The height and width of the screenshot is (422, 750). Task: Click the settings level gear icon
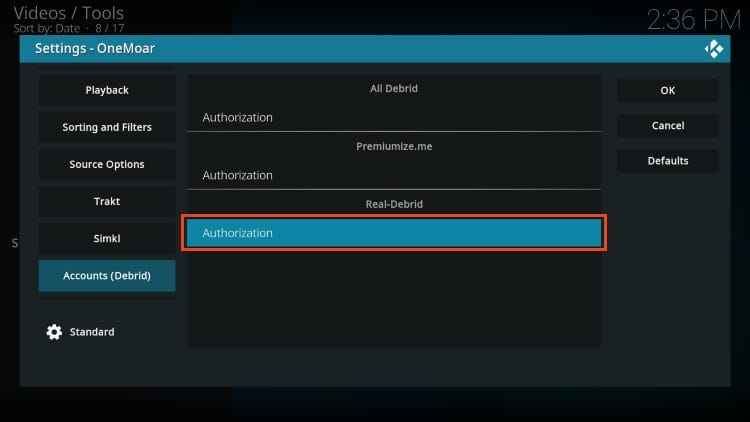pos(54,332)
